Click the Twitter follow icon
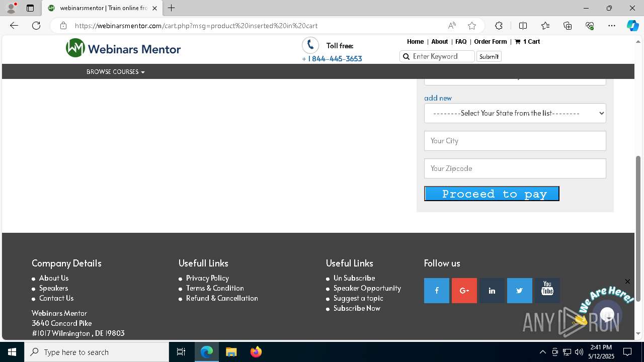The height and width of the screenshot is (362, 644). pos(519,291)
